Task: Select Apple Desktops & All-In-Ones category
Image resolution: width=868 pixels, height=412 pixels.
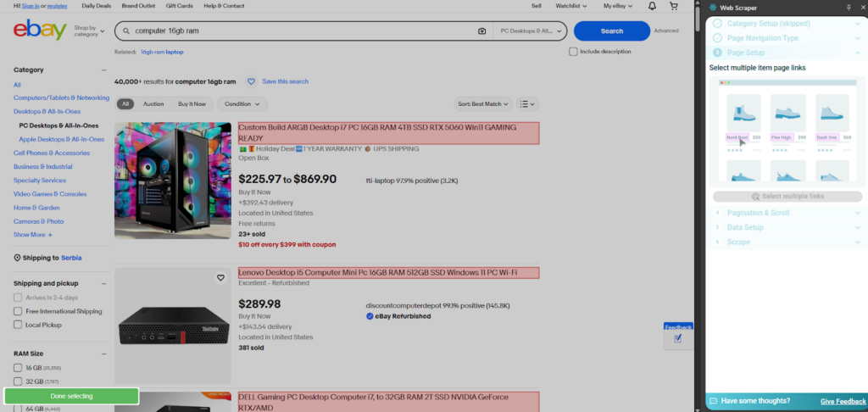Action: 61,140
